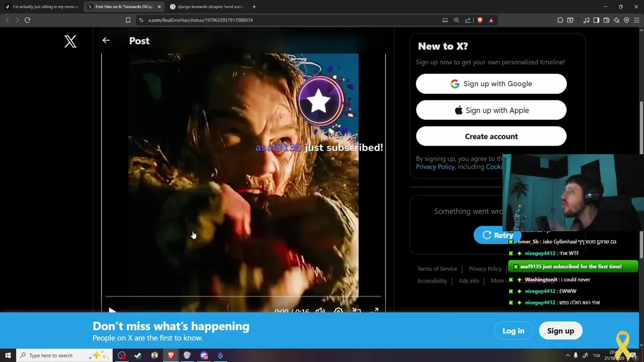The height and width of the screenshot is (362, 644).
Task: Click Log in on the bottom banner
Action: click(x=513, y=331)
